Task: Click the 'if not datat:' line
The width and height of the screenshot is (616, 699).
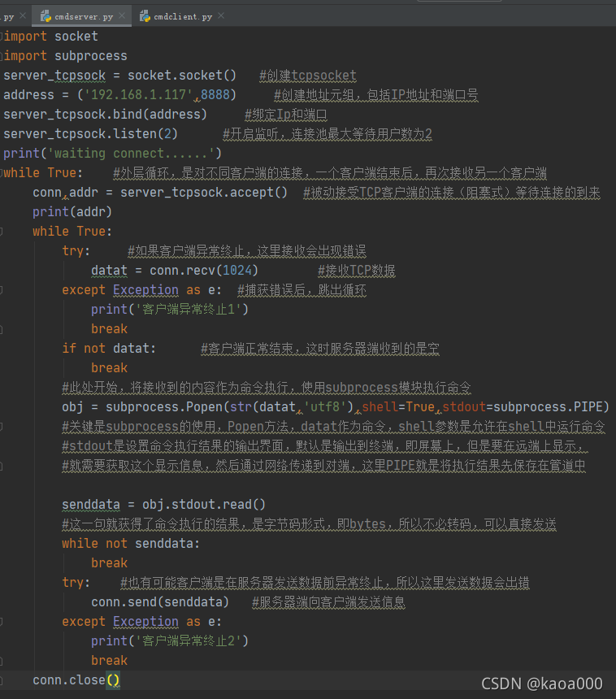Action: coord(109,349)
